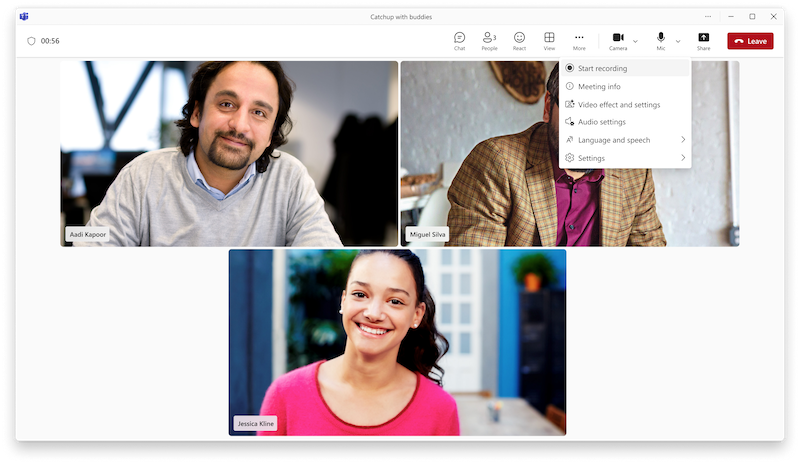The image size is (800, 464).
Task: Select Start recording from the menu
Action: point(625,68)
